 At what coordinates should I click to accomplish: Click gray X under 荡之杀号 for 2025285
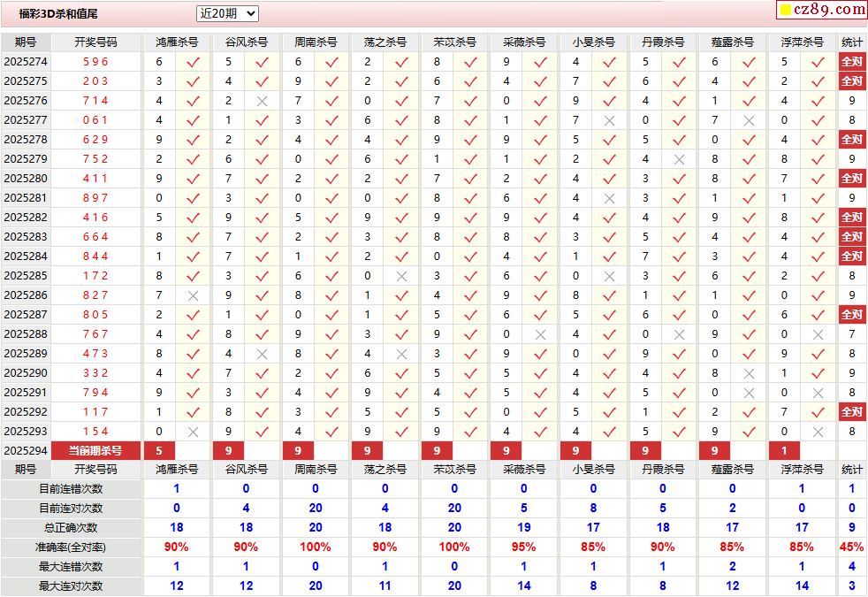tap(402, 276)
